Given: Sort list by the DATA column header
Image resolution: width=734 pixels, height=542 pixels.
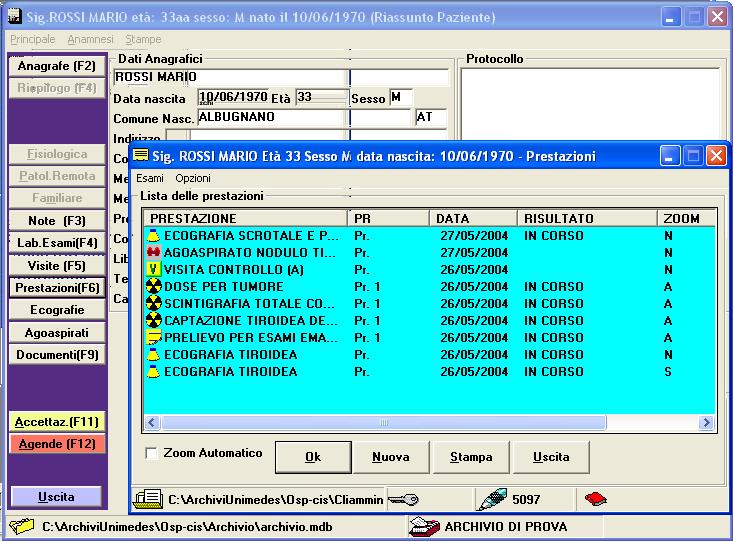Looking at the screenshot, I should point(473,218).
